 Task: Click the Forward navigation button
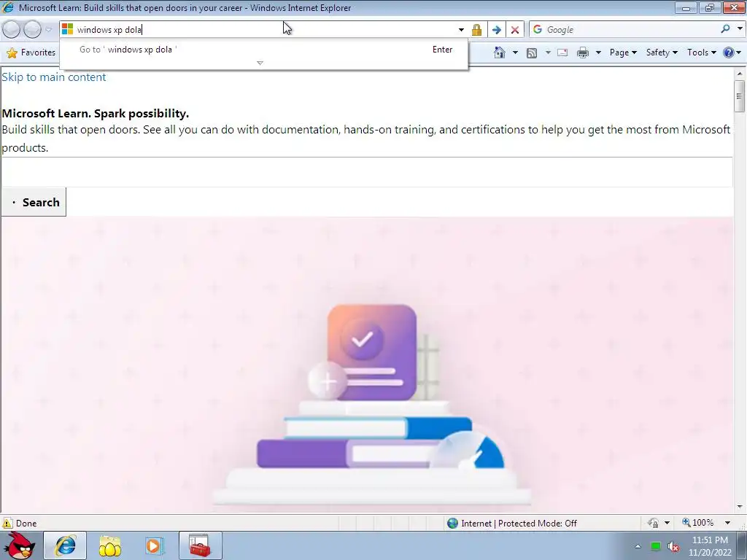[32, 29]
